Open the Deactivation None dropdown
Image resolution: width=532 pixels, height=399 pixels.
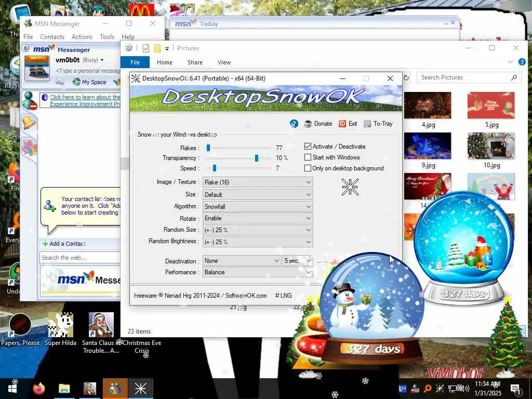tap(242, 261)
